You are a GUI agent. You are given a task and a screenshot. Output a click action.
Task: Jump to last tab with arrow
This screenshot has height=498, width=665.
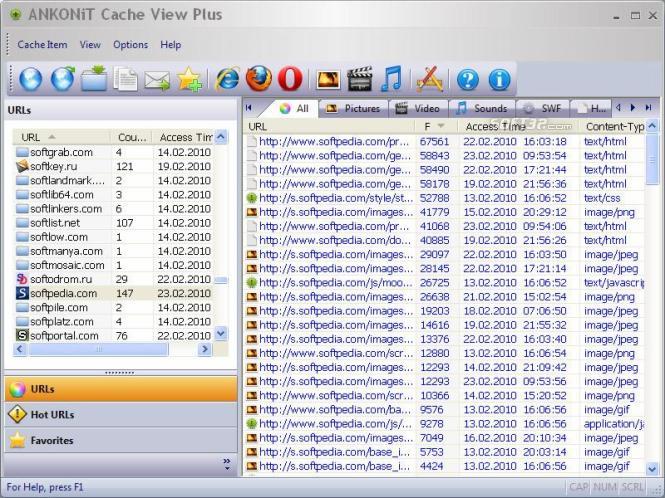[x=648, y=108]
